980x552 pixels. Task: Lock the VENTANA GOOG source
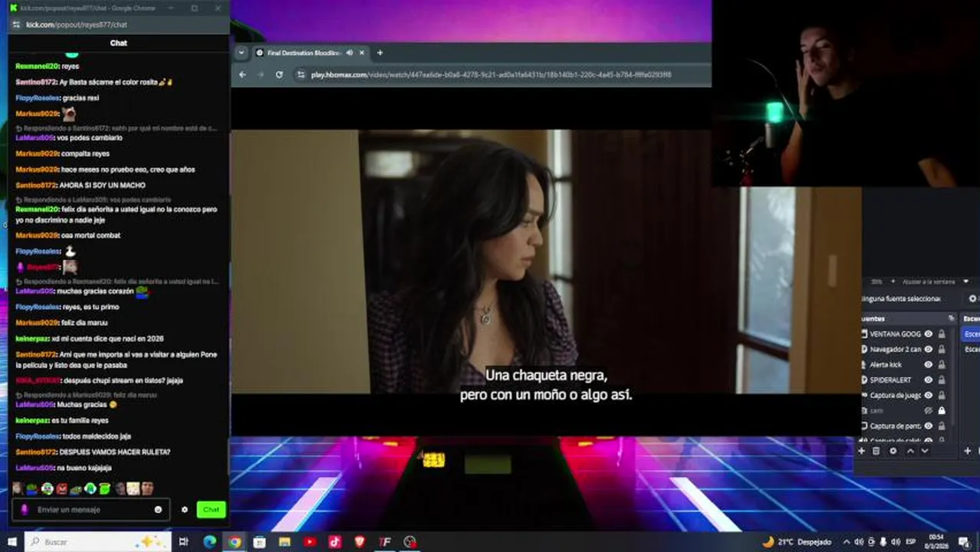click(942, 334)
